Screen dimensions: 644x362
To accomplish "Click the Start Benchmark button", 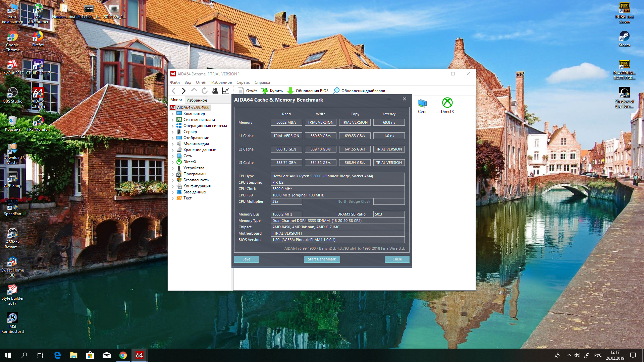I will click(322, 259).
